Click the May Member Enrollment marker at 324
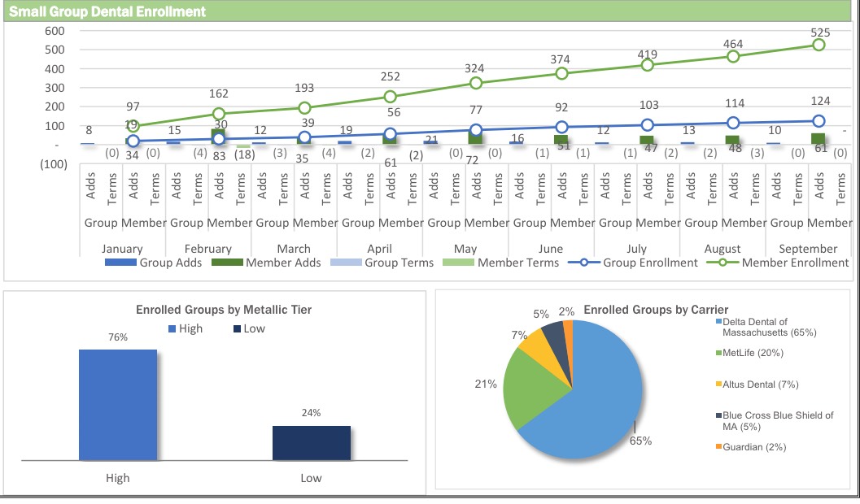The width and height of the screenshot is (860, 504). 476,83
